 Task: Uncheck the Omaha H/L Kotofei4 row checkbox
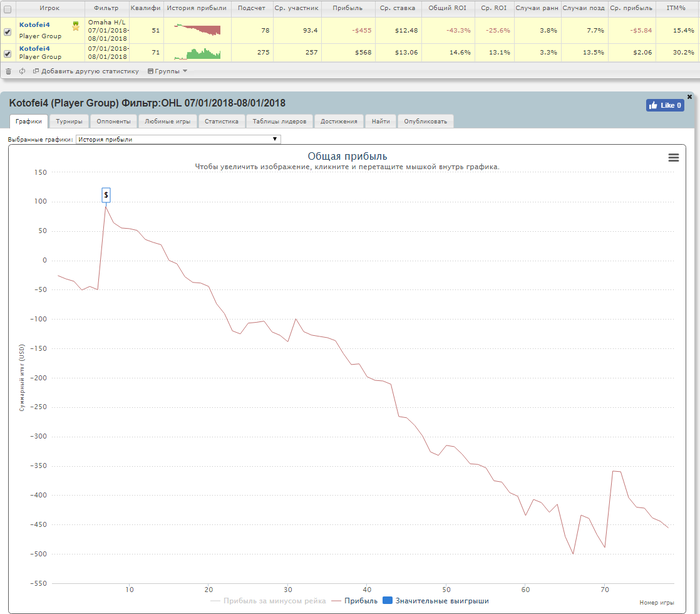[x=8, y=32]
